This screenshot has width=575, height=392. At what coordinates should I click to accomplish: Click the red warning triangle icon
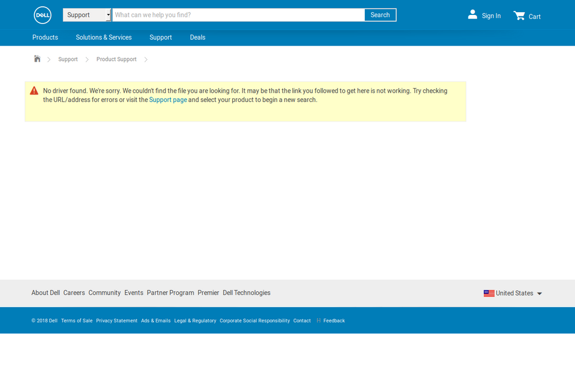tap(34, 90)
